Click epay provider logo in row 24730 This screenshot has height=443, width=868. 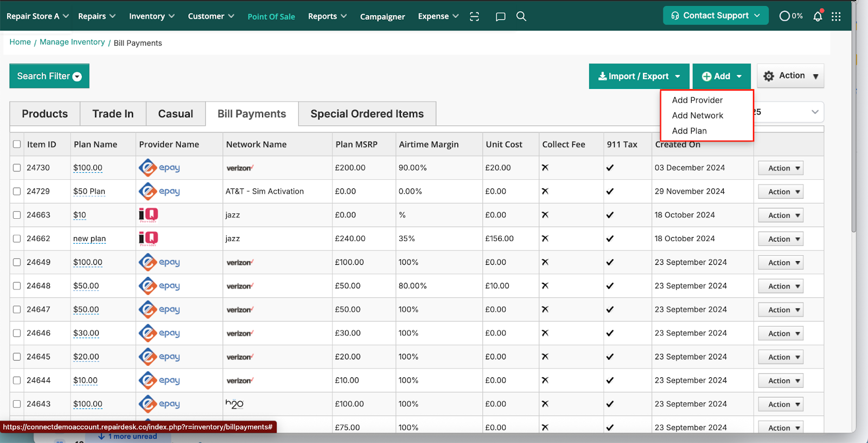point(159,168)
